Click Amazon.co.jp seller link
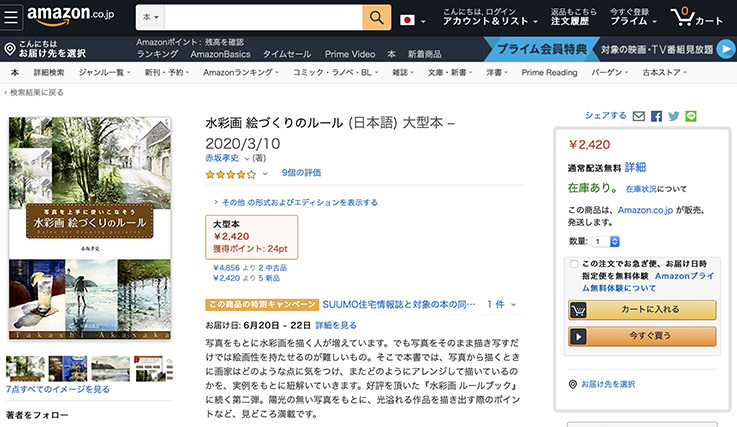The image size is (737, 427). (x=645, y=210)
